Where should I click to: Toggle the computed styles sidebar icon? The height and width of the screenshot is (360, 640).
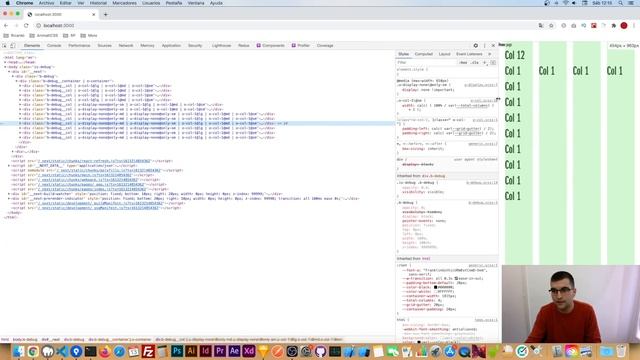pos(493,62)
